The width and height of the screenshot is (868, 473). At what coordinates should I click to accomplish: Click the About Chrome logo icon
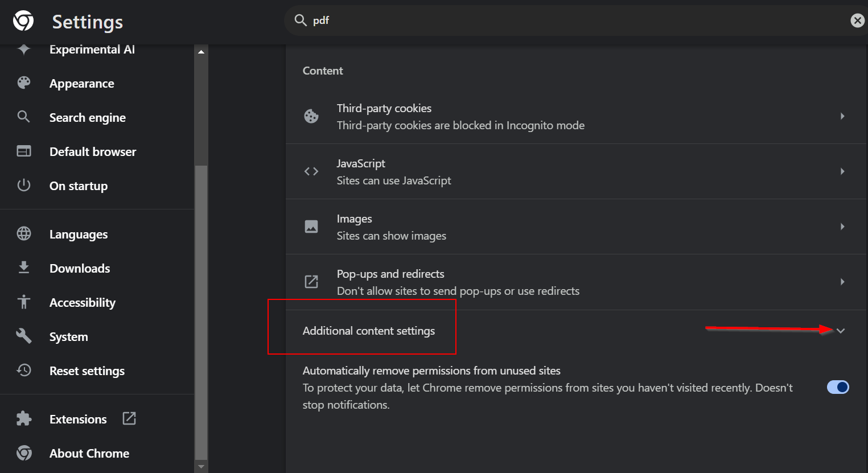tap(24, 453)
